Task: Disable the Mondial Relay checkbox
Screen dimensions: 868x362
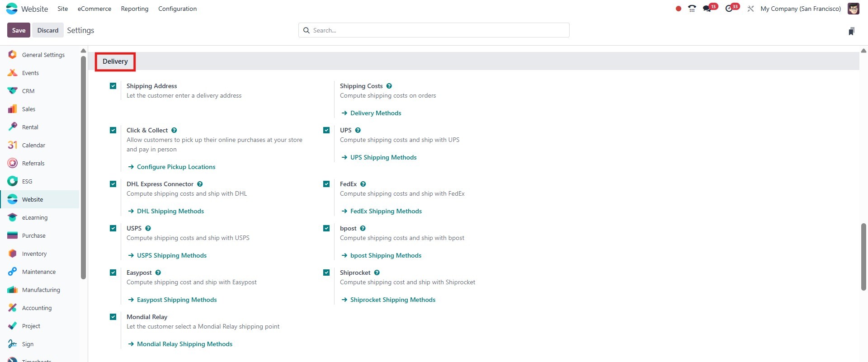Action: (x=113, y=317)
